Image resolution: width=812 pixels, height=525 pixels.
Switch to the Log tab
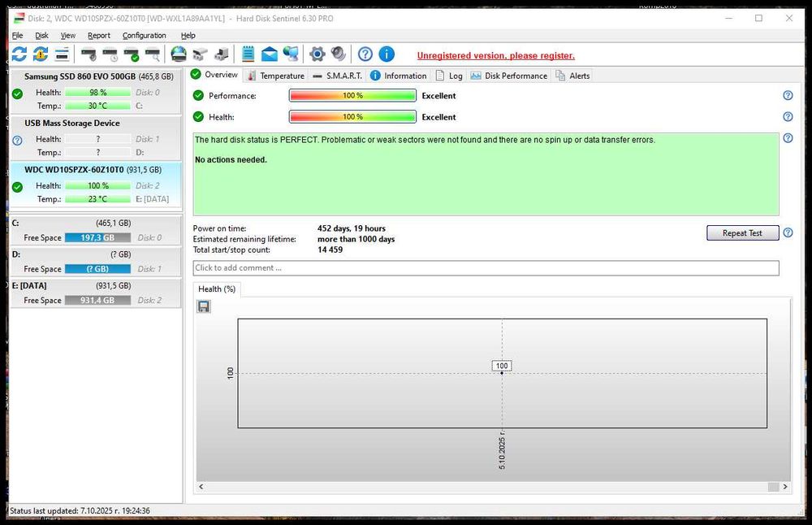click(449, 76)
